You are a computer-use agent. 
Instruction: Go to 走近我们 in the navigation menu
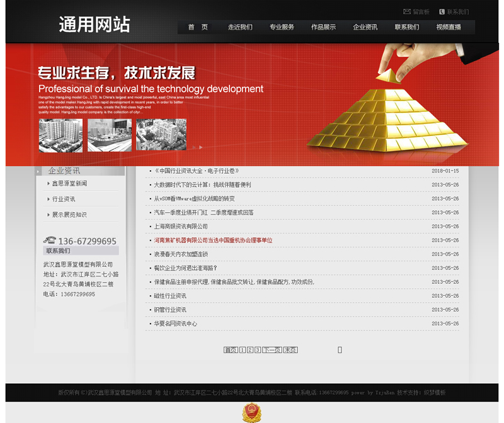(x=240, y=27)
